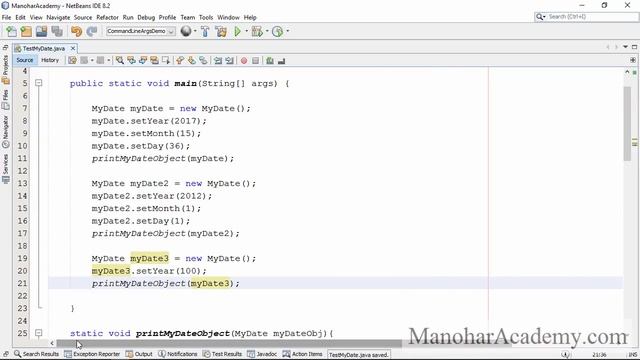Click the editor vertical scrollbar thumb

[627, 124]
